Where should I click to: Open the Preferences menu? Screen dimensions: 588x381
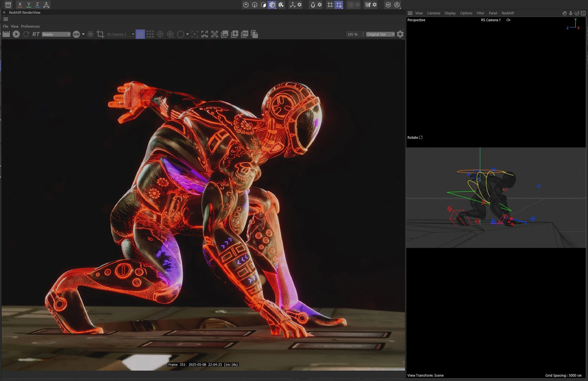[30, 26]
